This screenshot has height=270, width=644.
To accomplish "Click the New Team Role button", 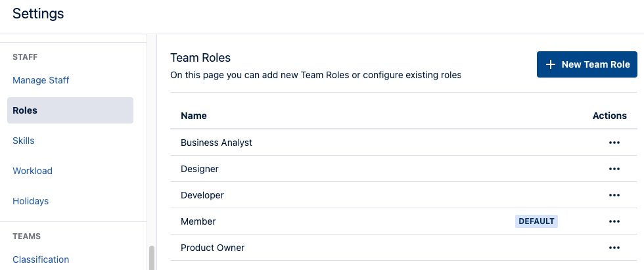I will click(x=587, y=64).
